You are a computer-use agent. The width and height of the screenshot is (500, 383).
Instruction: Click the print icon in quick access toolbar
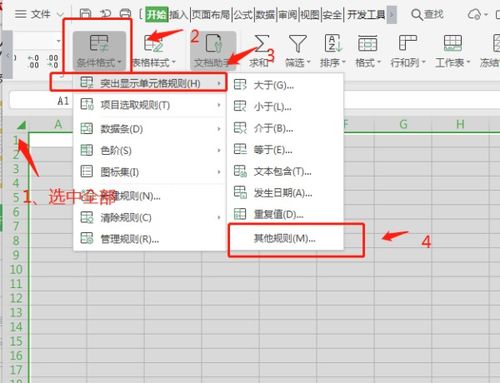click(x=125, y=14)
